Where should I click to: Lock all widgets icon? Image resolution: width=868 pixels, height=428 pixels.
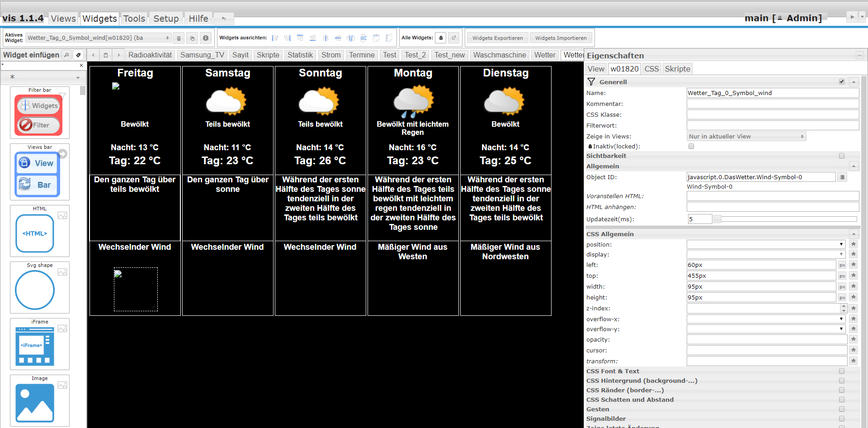[x=441, y=38]
